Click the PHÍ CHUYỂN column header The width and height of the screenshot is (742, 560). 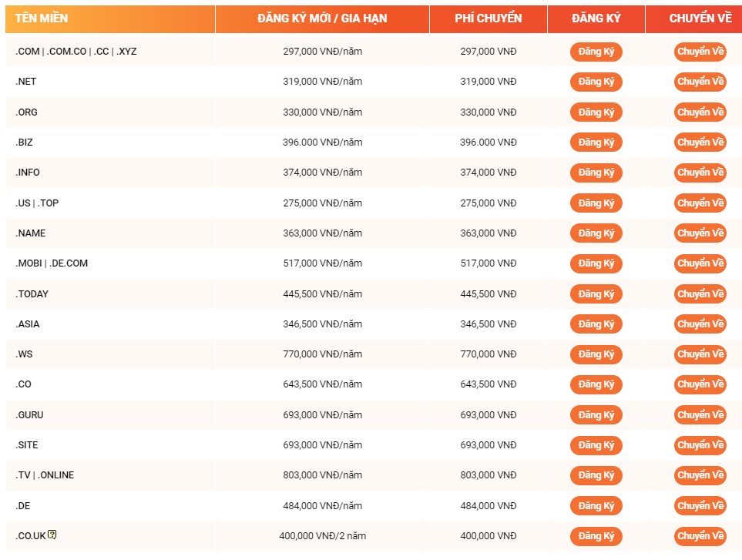point(488,19)
